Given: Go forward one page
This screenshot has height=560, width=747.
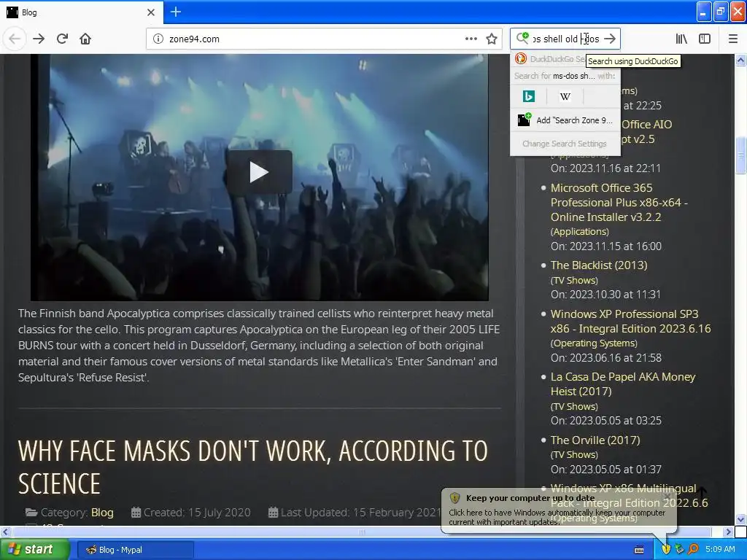Looking at the screenshot, I should coord(39,39).
